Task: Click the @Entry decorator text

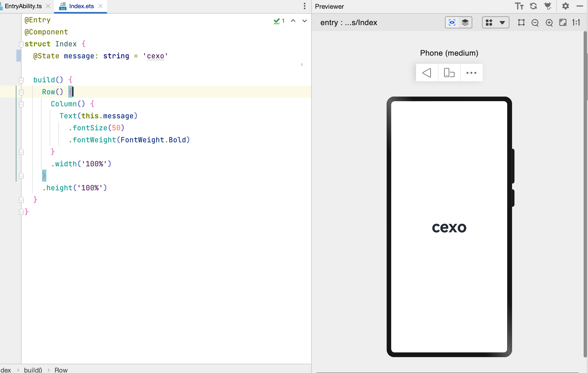Action: pyautogui.click(x=38, y=20)
